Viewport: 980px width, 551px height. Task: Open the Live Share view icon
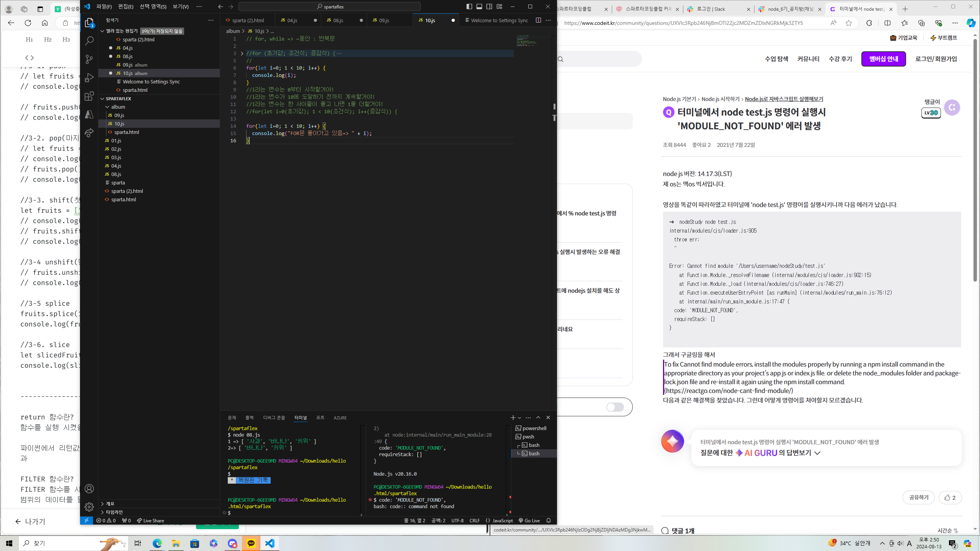pyautogui.click(x=89, y=132)
